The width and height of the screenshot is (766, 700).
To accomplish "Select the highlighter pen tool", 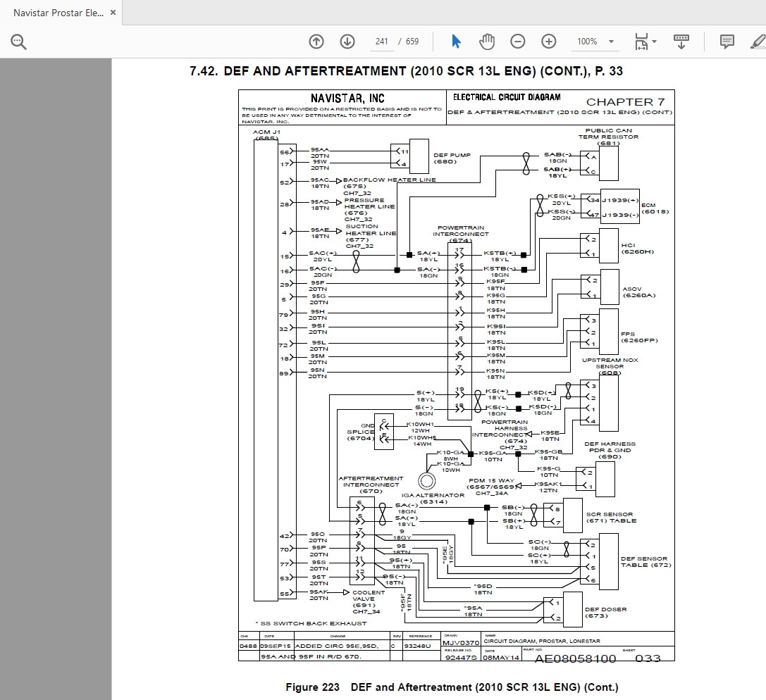I will point(758,42).
